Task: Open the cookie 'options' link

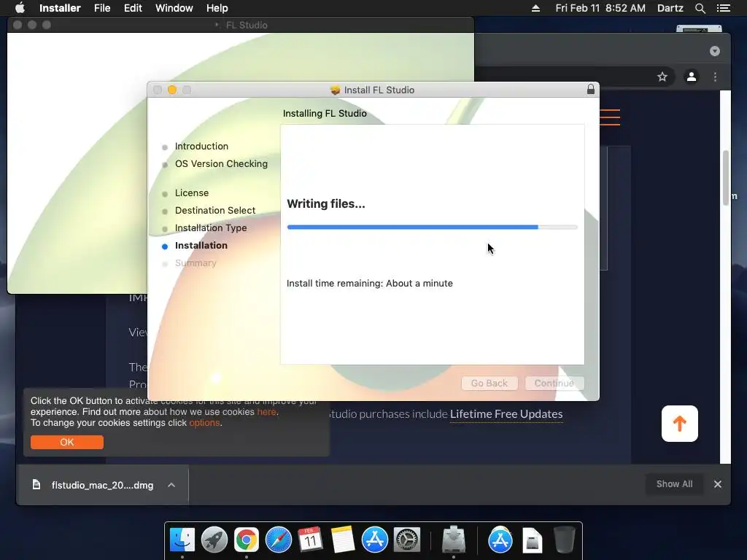Action: tap(204, 423)
